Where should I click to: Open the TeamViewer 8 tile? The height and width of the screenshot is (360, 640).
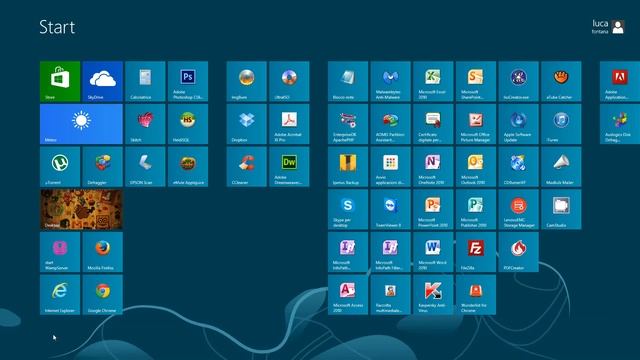click(391, 209)
